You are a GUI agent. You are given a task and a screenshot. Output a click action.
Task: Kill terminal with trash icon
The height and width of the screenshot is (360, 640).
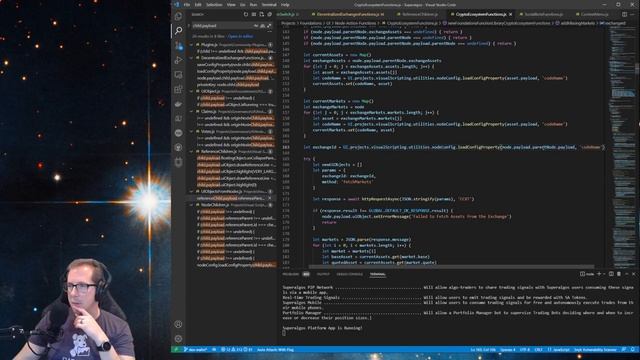click(619, 274)
